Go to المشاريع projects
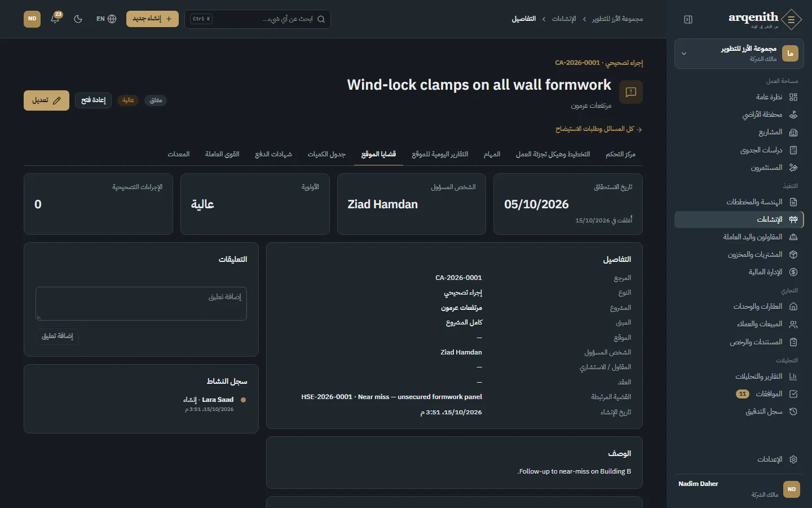This screenshot has height=508, width=812. point(738,132)
